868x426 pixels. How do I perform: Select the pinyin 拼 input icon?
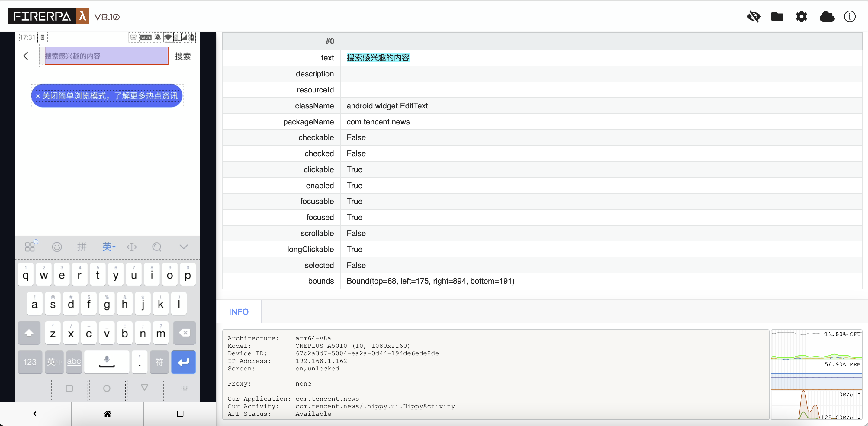[x=82, y=247]
